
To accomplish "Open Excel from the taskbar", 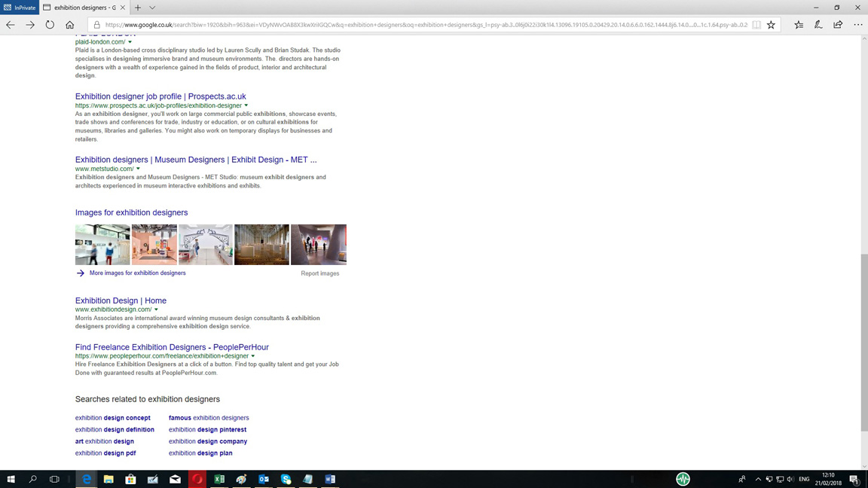I will [x=219, y=479].
